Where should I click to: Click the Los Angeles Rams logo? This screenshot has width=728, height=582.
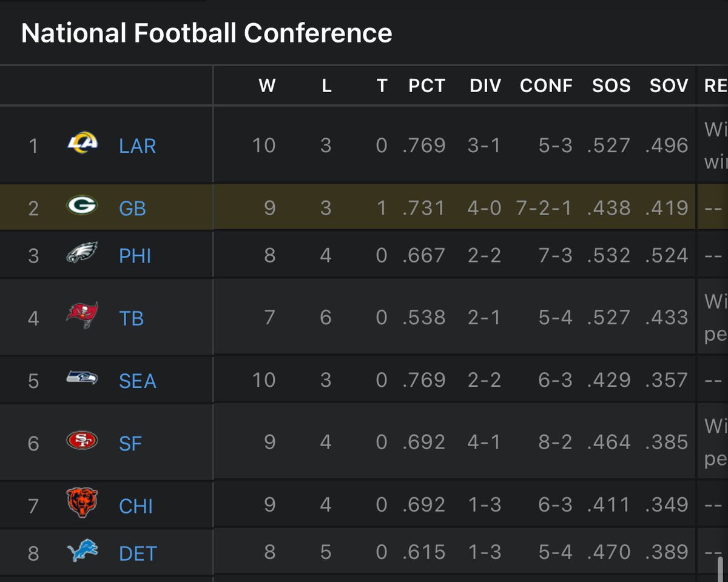82,144
